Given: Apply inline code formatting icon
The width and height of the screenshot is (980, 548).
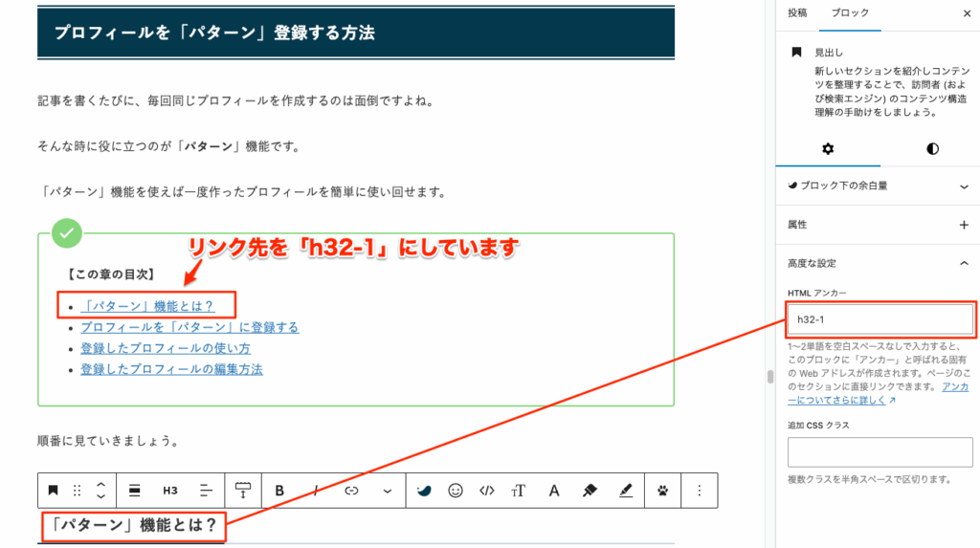Looking at the screenshot, I should click(487, 491).
